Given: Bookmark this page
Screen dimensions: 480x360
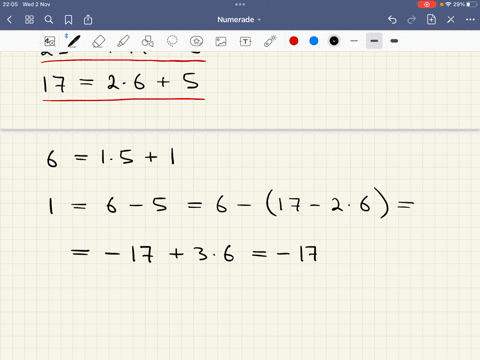Looking at the screenshot, I should click(68, 20).
